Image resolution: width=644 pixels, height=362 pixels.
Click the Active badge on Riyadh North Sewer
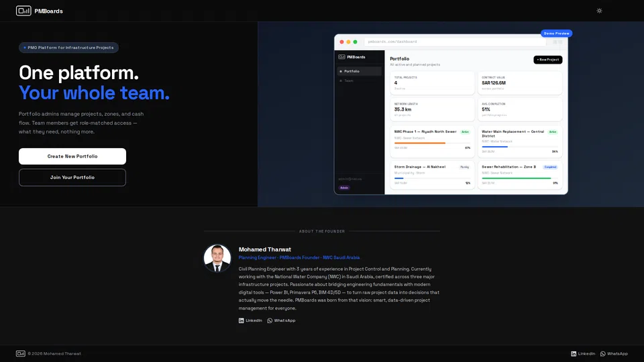[x=465, y=132]
